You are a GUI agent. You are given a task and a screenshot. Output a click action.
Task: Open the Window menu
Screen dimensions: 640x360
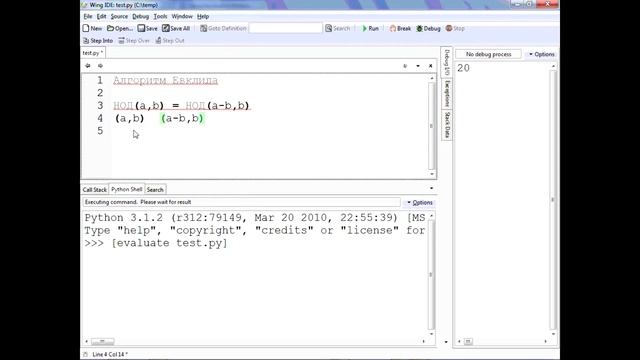182,16
